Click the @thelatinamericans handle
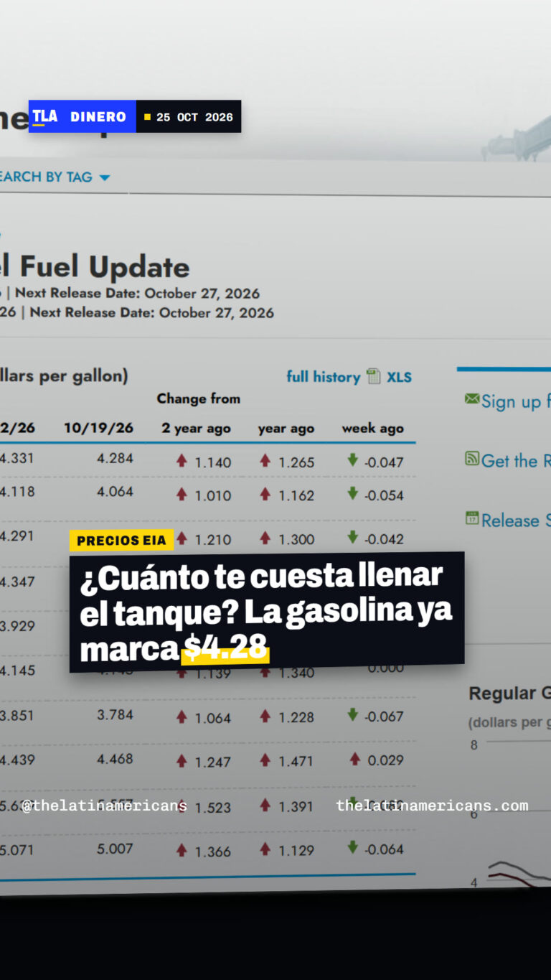Image resolution: width=551 pixels, height=980 pixels. [x=104, y=806]
